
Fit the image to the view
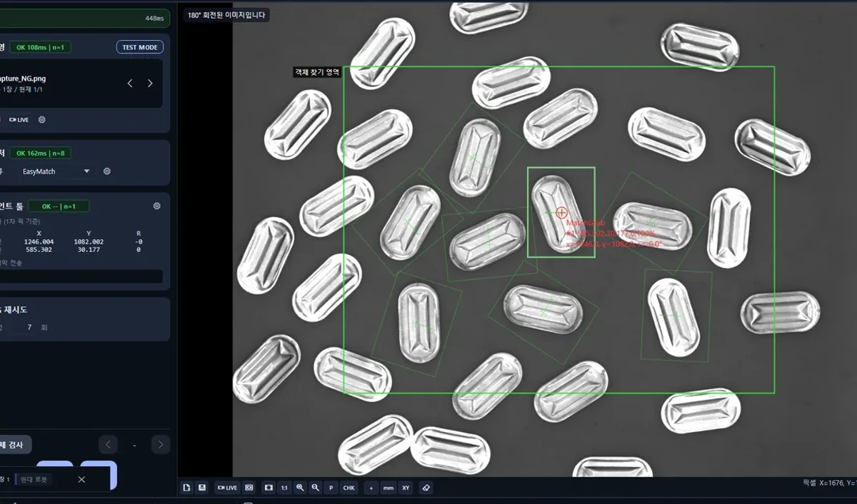point(269,488)
